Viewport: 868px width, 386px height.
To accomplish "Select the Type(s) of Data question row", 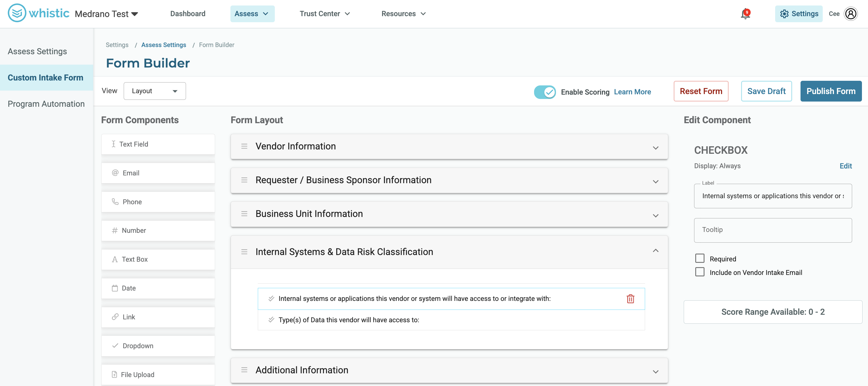I will tap(451, 320).
